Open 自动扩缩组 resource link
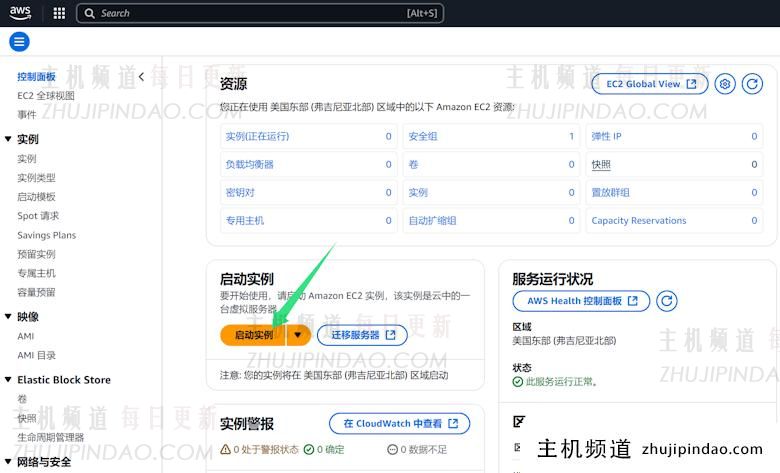This screenshot has width=780, height=473. (x=432, y=220)
